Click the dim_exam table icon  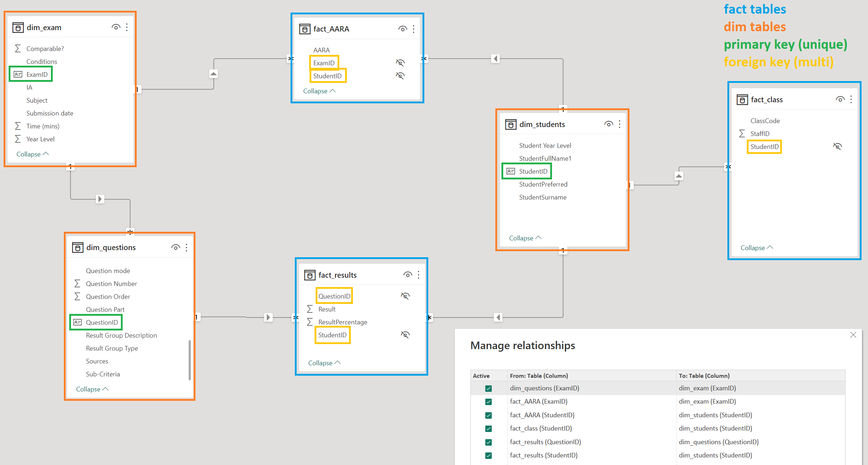[18, 28]
